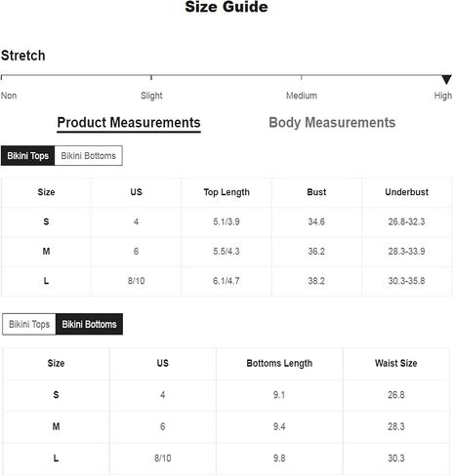The width and height of the screenshot is (453, 476).
Task: Click the highlighted lower Bikini Bottoms button
Action: pyautogui.click(x=89, y=324)
